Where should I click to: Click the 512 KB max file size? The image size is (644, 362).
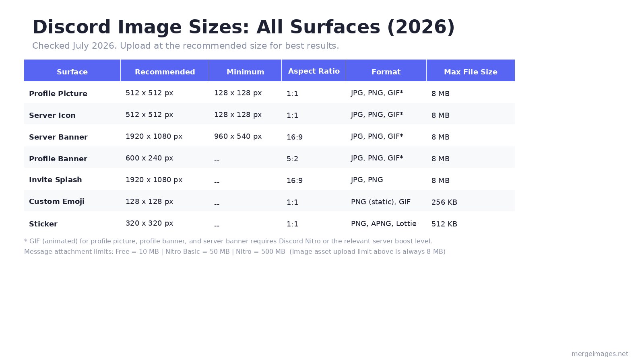[444, 224]
